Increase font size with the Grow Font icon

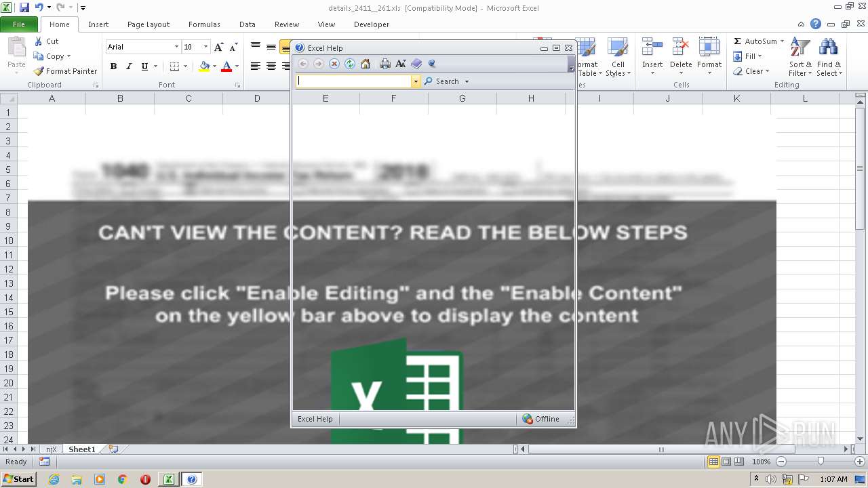coord(218,47)
